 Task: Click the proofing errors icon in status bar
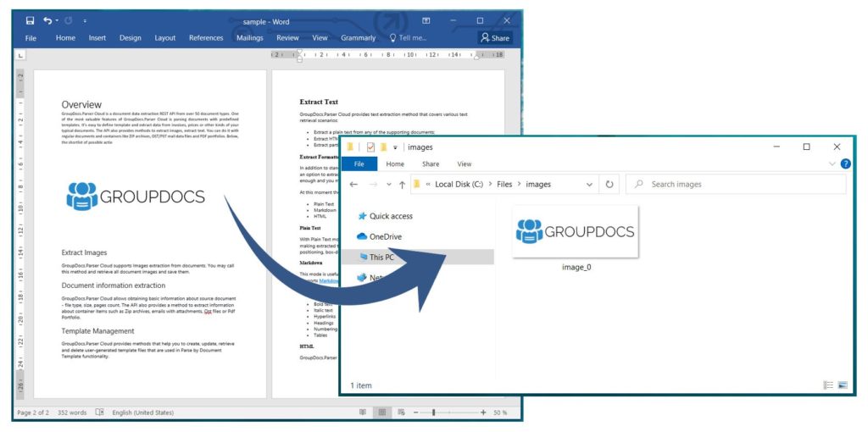100,413
